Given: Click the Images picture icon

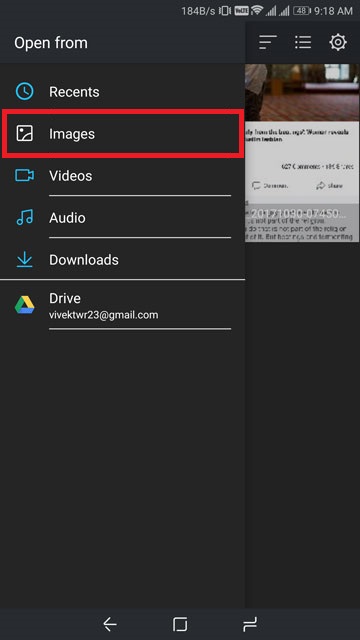Looking at the screenshot, I should (x=24, y=133).
